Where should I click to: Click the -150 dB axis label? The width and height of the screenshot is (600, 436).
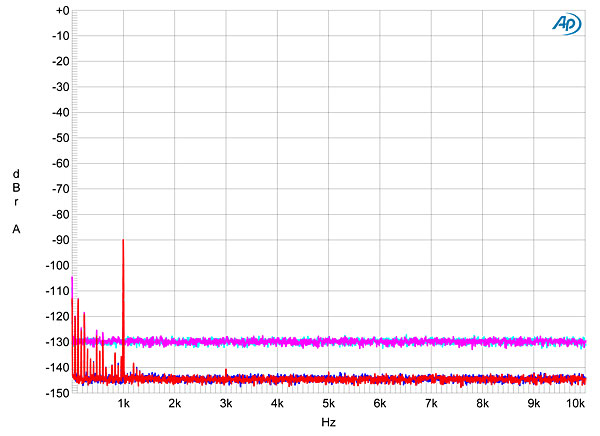point(57,393)
